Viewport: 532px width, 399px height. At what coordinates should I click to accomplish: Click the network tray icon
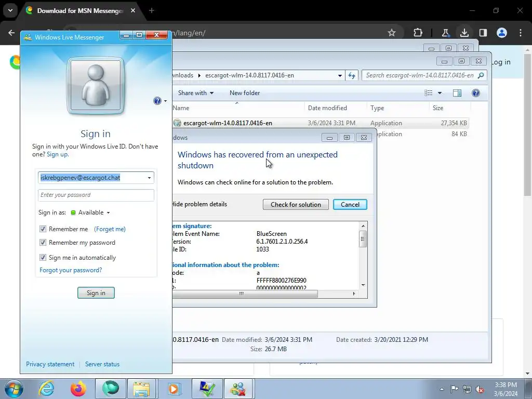[x=467, y=389]
